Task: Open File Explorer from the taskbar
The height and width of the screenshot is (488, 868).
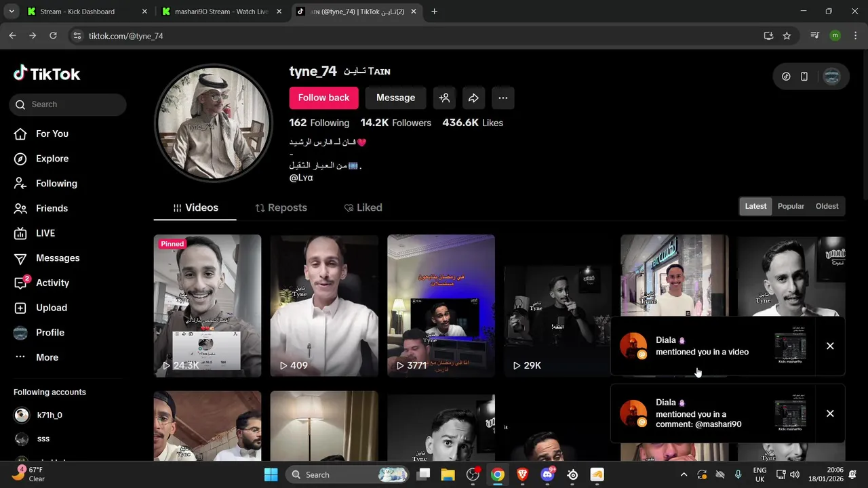Action: pos(448,474)
